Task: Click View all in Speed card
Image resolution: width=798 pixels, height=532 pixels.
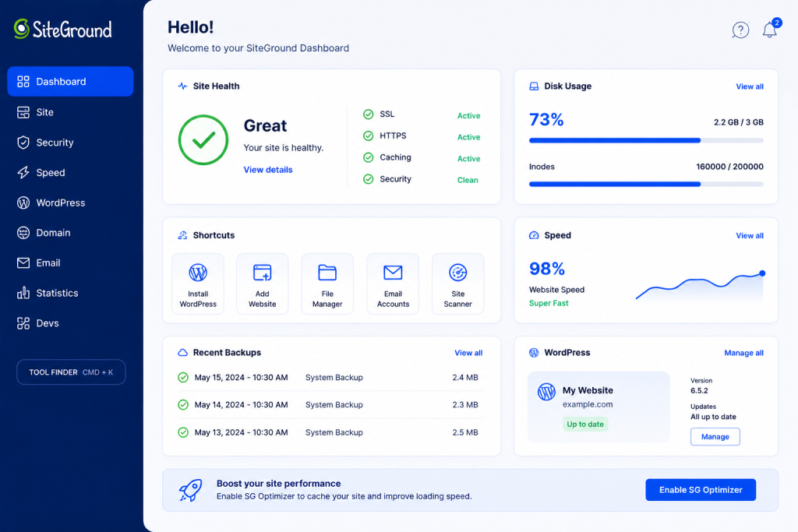Action: tap(750, 235)
